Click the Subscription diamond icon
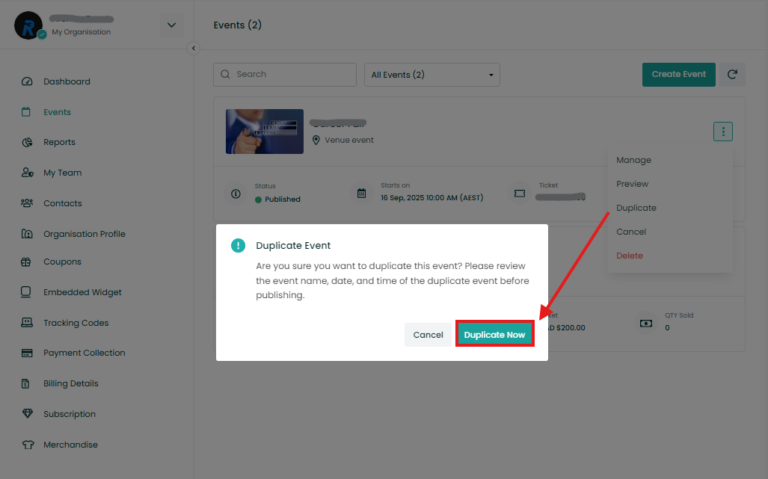768x479 pixels. click(27, 413)
